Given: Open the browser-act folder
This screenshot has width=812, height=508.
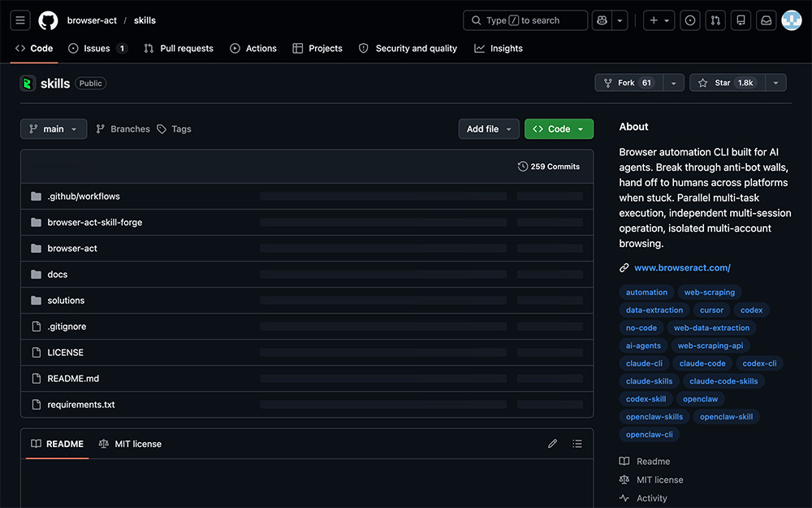Looking at the screenshot, I should pos(72,248).
